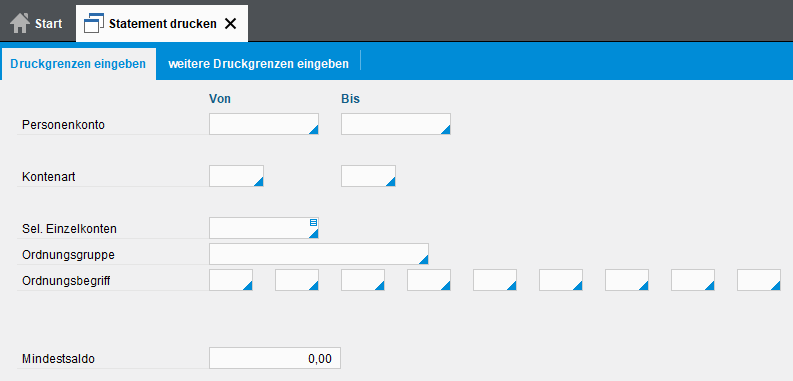The height and width of the screenshot is (381, 793).
Task: Click the window icon on Statement drucken tab
Action: [94, 23]
